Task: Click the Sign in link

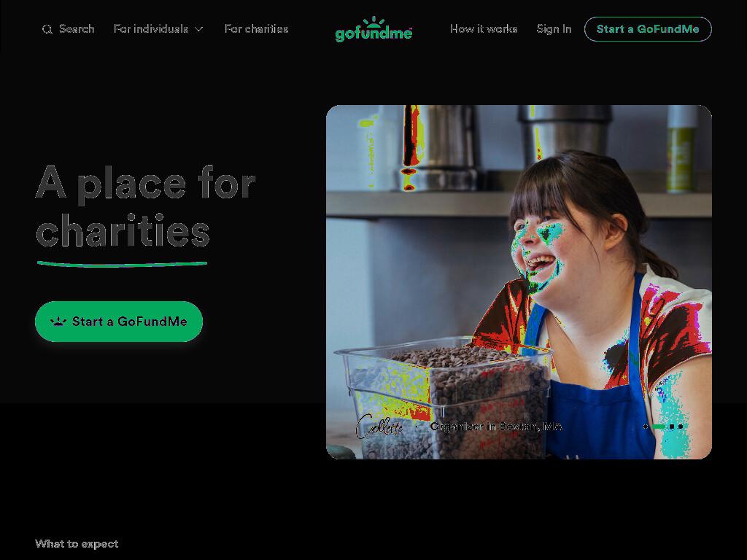Action: (554, 29)
